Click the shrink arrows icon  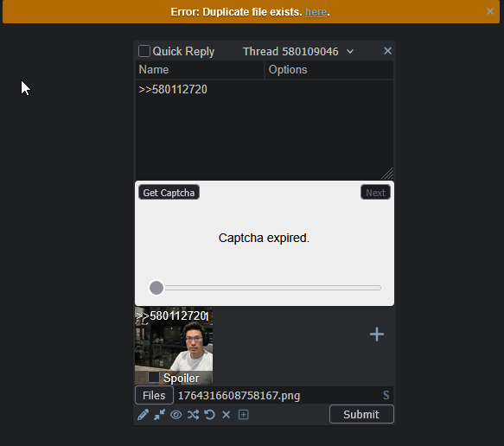point(159,415)
